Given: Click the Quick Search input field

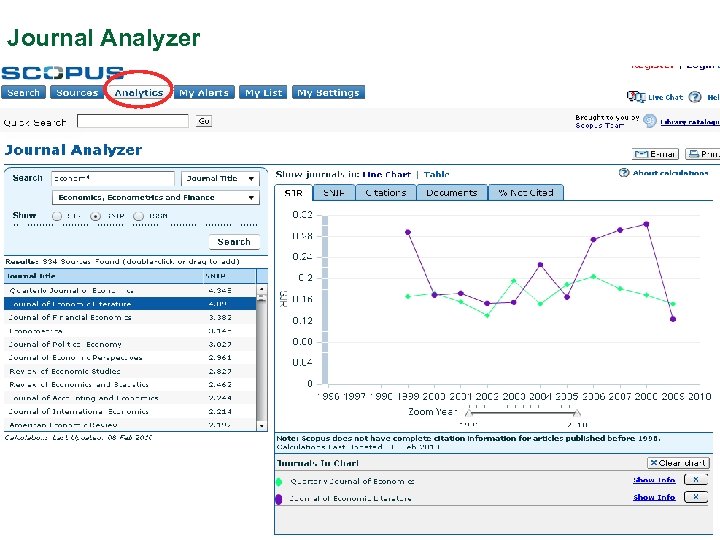Looking at the screenshot, I should coord(133,121).
